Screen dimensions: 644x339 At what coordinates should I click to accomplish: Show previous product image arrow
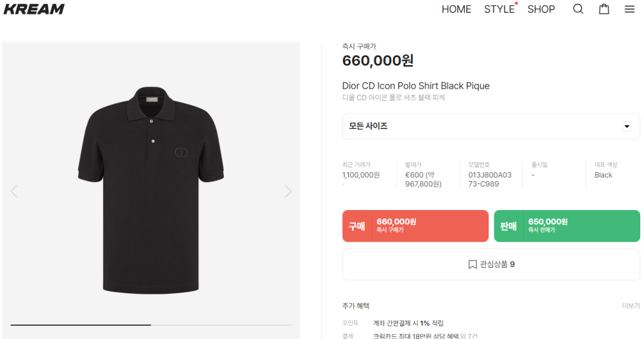click(14, 191)
